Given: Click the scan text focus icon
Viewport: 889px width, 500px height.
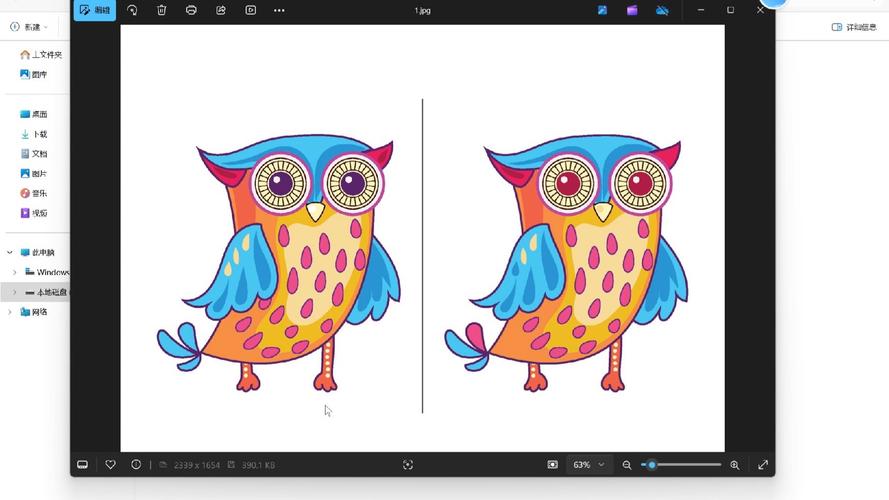Looking at the screenshot, I should tap(408, 465).
